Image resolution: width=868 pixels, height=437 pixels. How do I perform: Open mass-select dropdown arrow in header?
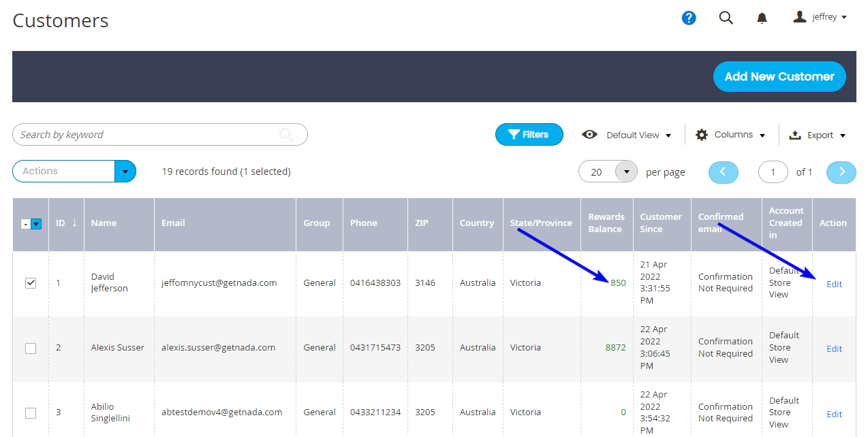pos(36,223)
